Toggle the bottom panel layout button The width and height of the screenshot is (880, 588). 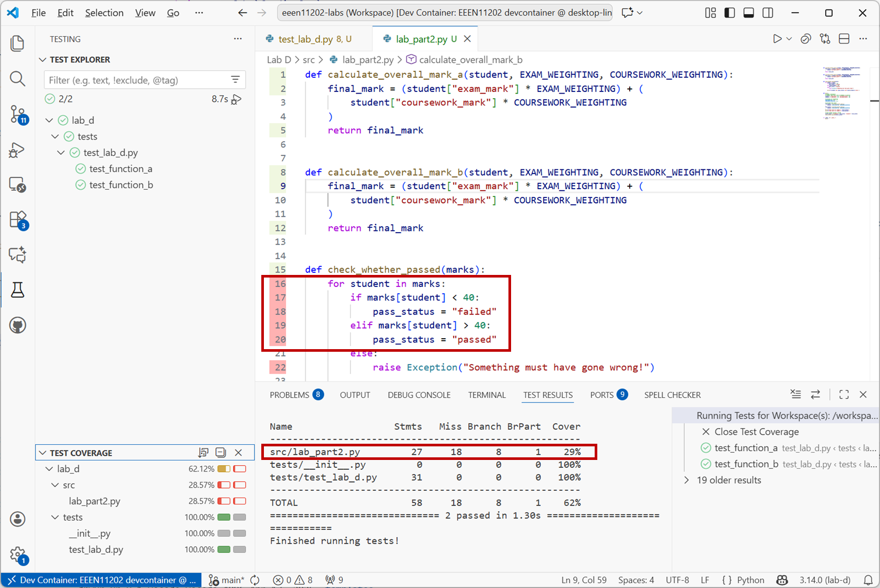(748, 13)
